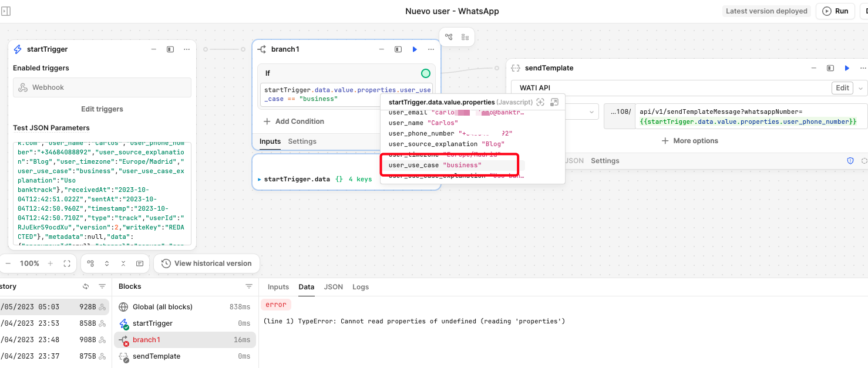The image size is (868, 368).
Task: Select the bottom panel Data tab
Action: [307, 287]
